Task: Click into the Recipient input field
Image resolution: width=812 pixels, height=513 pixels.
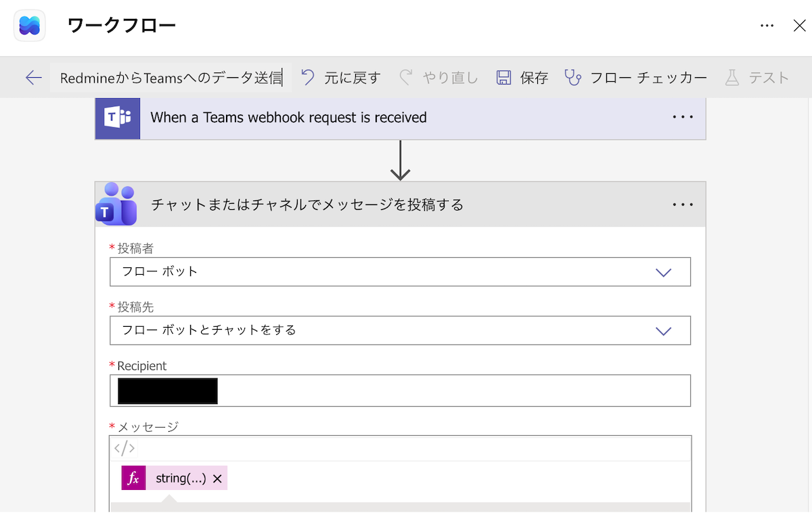Action: click(400, 391)
